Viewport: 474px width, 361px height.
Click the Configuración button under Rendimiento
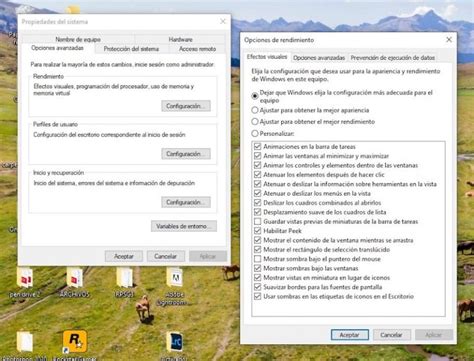pyautogui.click(x=186, y=106)
